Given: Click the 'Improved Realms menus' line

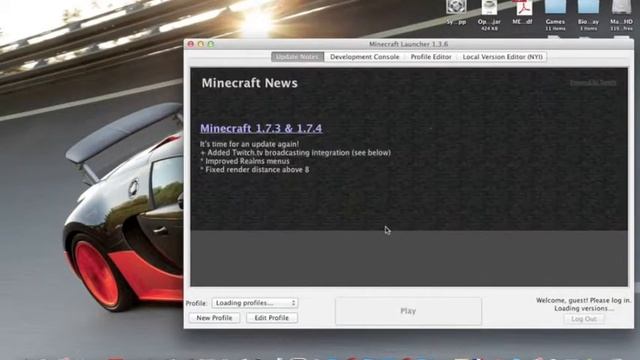Looking at the screenshot, I should [x=244, y=161].
